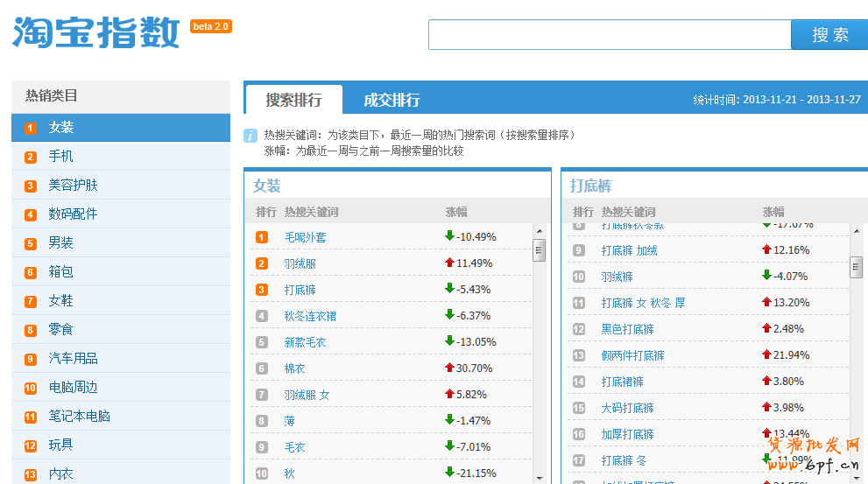The image size is (868, 484).
Task: Select 美容护肤 category in sidebar
Action: 121,186
